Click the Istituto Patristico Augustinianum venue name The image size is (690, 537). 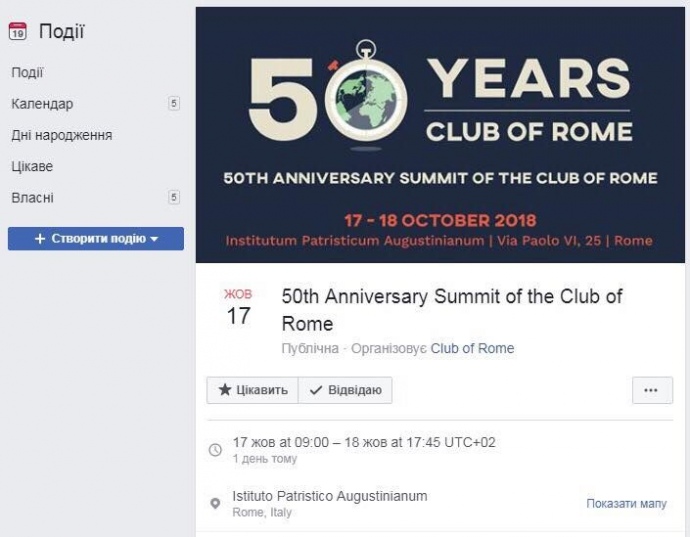329,496
